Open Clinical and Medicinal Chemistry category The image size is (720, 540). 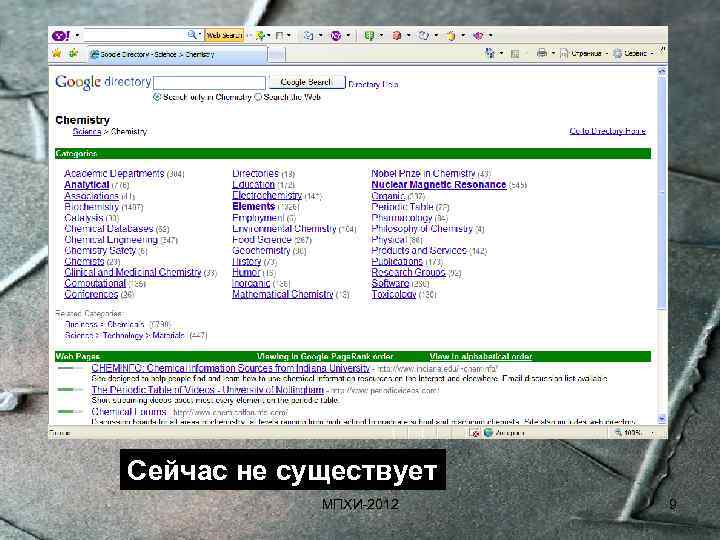(133, 272)
